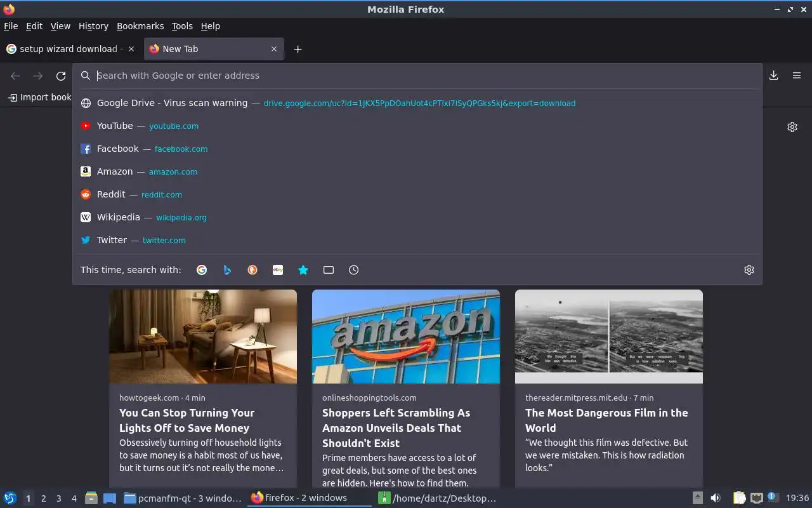Open the volume control tray icon
The image size is (812, 508).
[716, 498]
